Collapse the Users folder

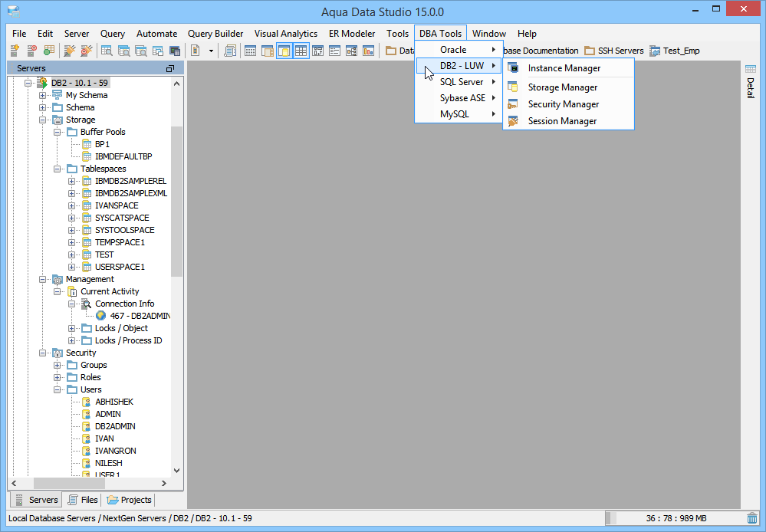click(x=58, y=390)
